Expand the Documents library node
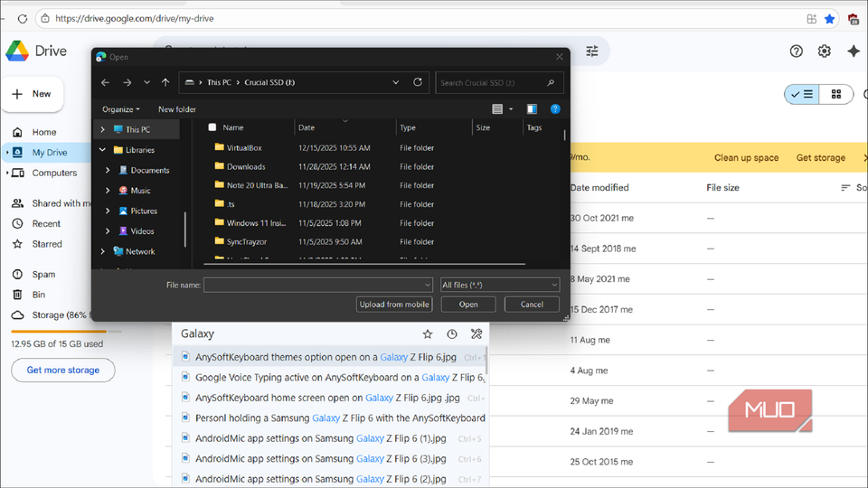This screenshot has width=868, height=488. point(108,171)
